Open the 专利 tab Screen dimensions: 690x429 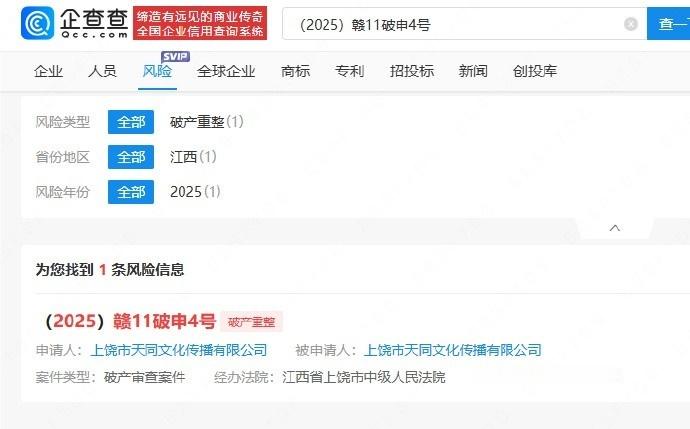pyautogui.click(x=350, y=71)
